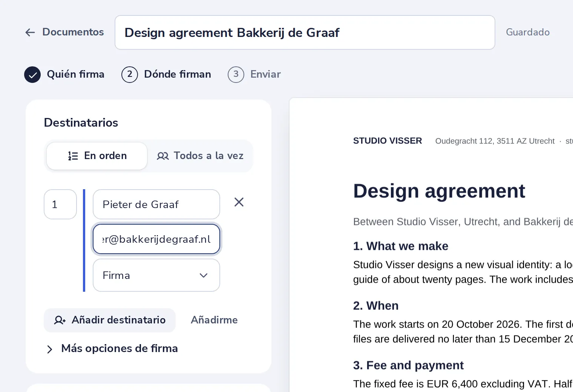Edit the document title field
The height and width of the screenshot is (392, 573).
305,32
